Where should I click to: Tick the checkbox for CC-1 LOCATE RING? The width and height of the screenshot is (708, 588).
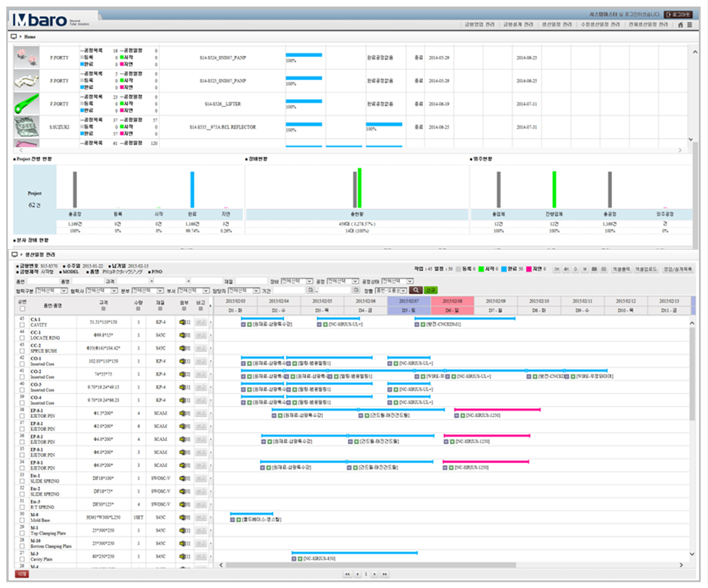(22, 338)
